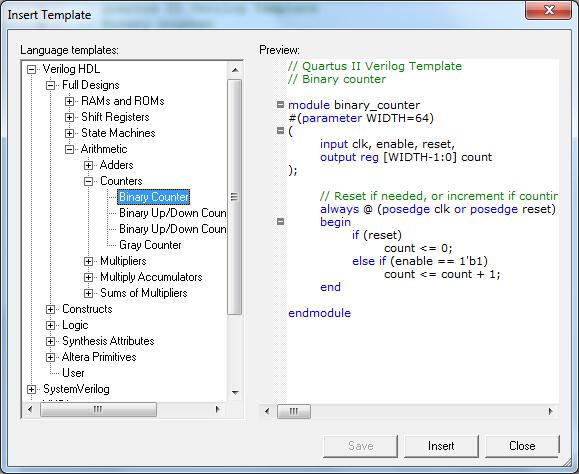Select the Full Designs label
Screen dimensions: 579x474
tap(90, 85)
